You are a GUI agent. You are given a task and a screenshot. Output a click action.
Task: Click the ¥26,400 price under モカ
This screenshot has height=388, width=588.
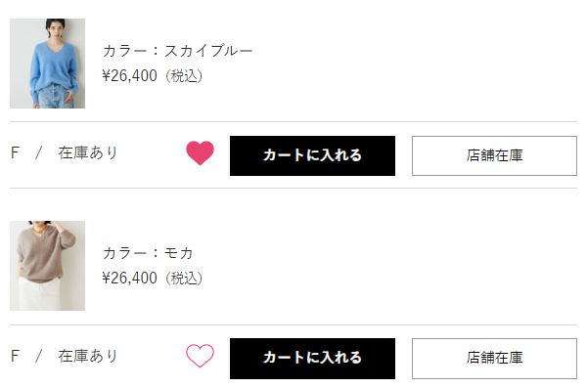tap(130, 278)
